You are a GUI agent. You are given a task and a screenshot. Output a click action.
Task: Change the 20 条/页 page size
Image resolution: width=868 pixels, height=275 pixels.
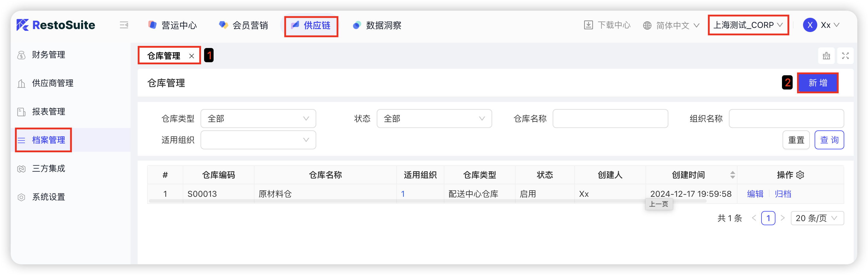pyautogui.click(x=817, y=218)
